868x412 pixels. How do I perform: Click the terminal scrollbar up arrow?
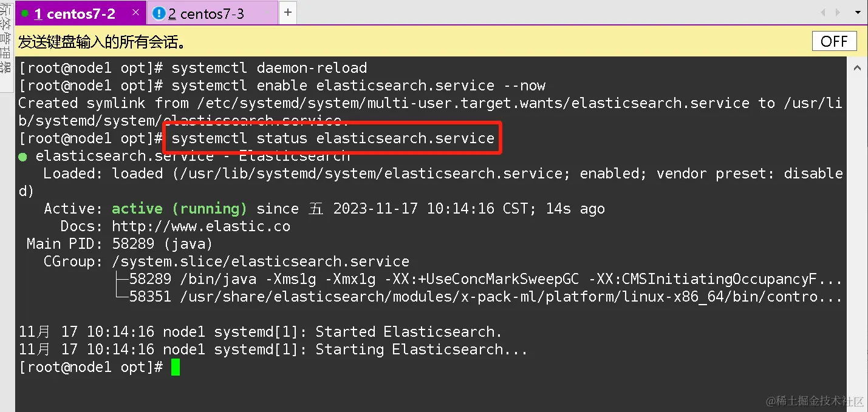857,67
